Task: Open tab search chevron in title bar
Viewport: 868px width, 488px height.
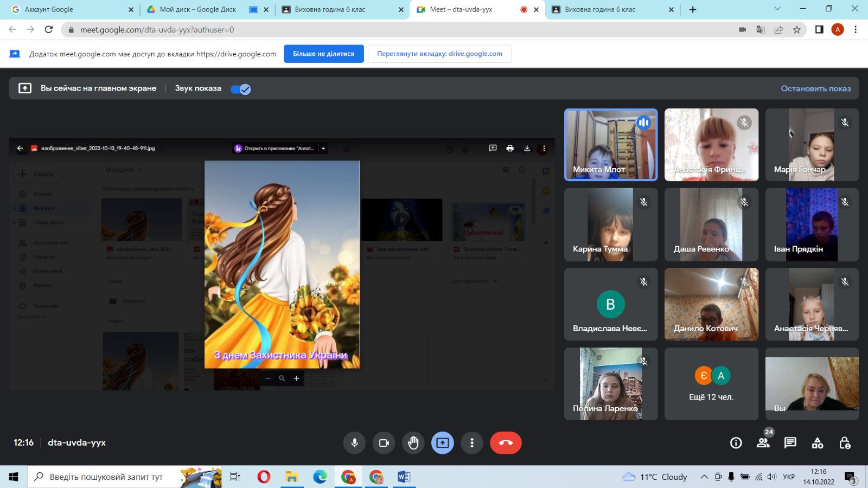Action: tap(777, 9)
